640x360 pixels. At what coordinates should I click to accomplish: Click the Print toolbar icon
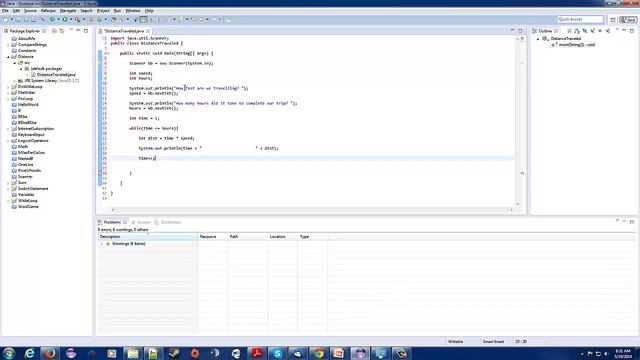click(x=34, y=19)
